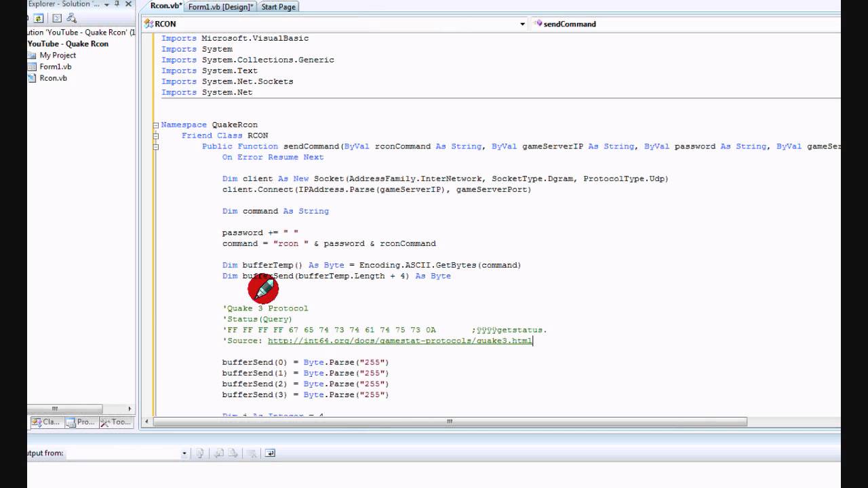Screen dimensions: 868x488
Task: Open the Properties tab at panel bottom
Action: pyautogui.click(x=81, y=422)
